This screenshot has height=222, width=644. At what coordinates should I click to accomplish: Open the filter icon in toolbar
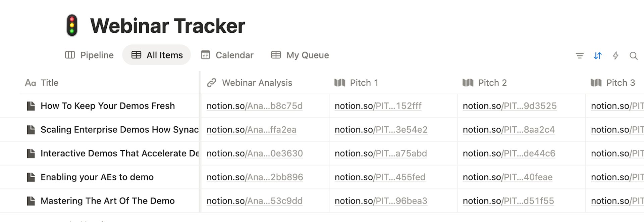coord(580,56)
